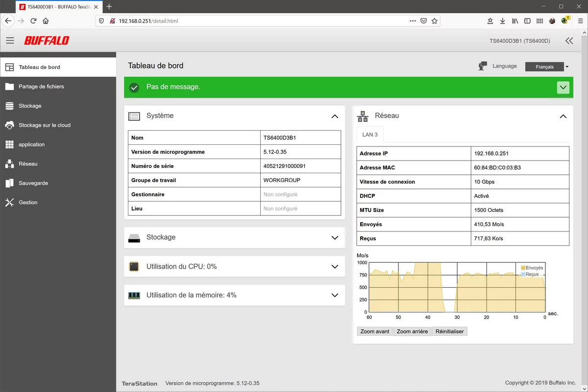Click the firmware version value 5.12-0.35 in Système

pos(275,152)
